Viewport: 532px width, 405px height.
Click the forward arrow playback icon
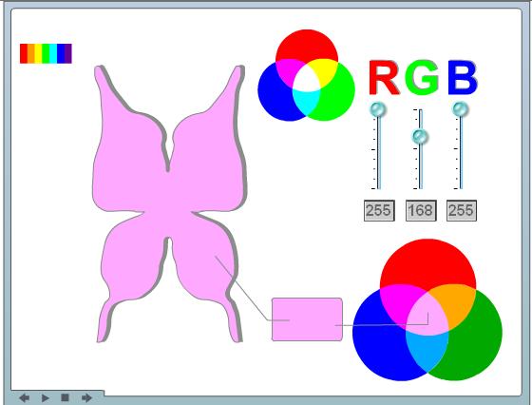click(x=86, y=397)
